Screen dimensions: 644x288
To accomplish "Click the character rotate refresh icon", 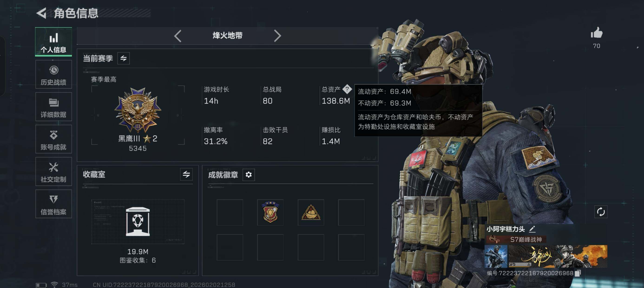I will coord(601,212).
